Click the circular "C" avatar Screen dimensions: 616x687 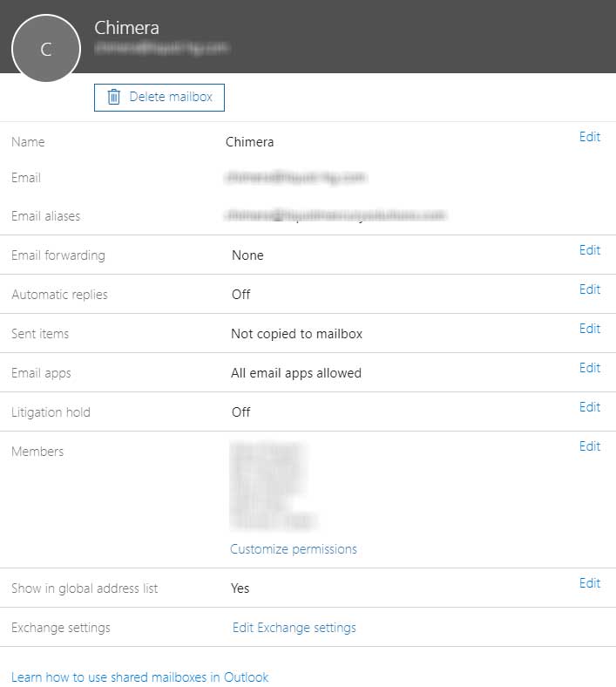pos(46,48)
